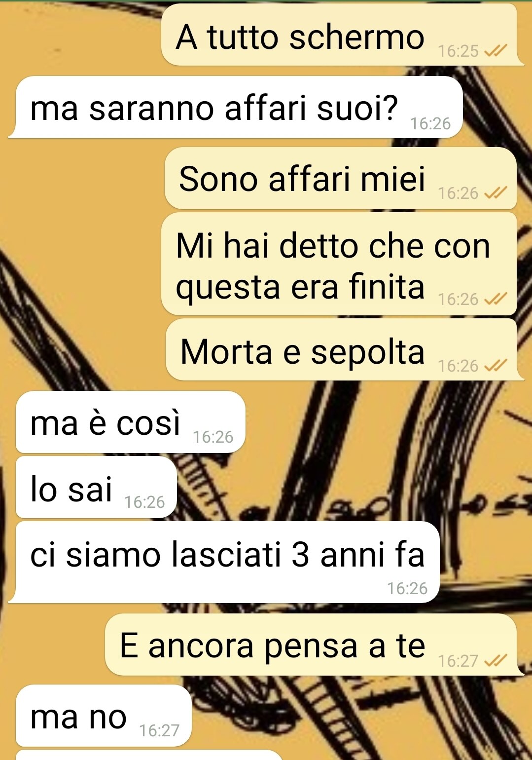Tap the 'lo sai' message bubble
The image size is (532, 760).
tap(96, 487)
